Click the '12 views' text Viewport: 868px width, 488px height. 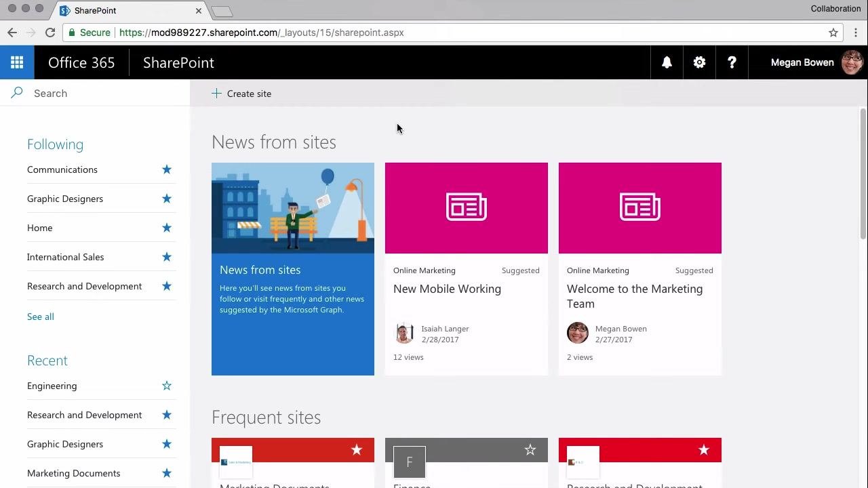click(408, 357)
